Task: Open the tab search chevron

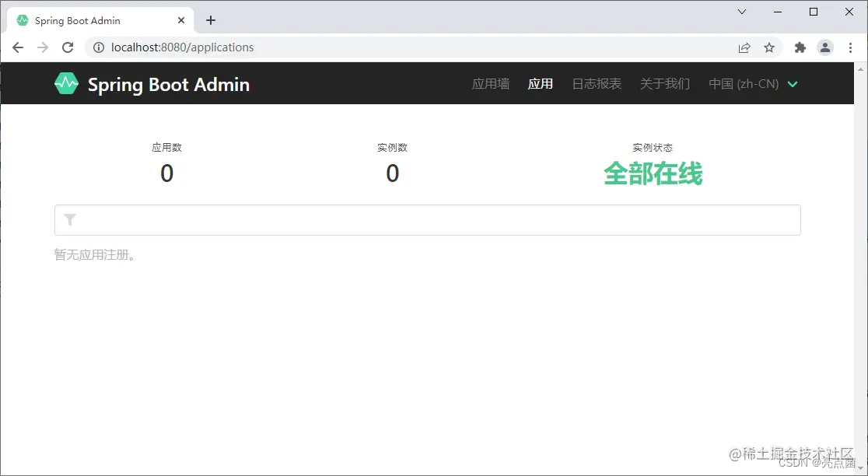Action: point(742,12)
